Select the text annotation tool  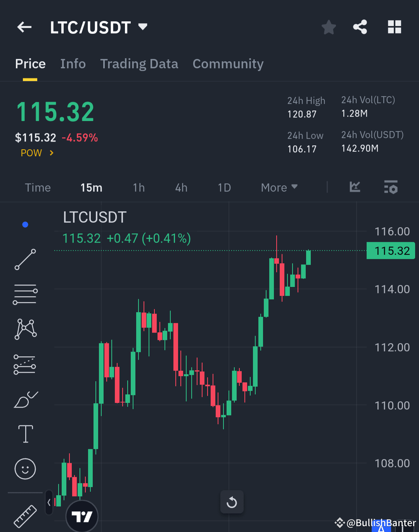point(25,434)
